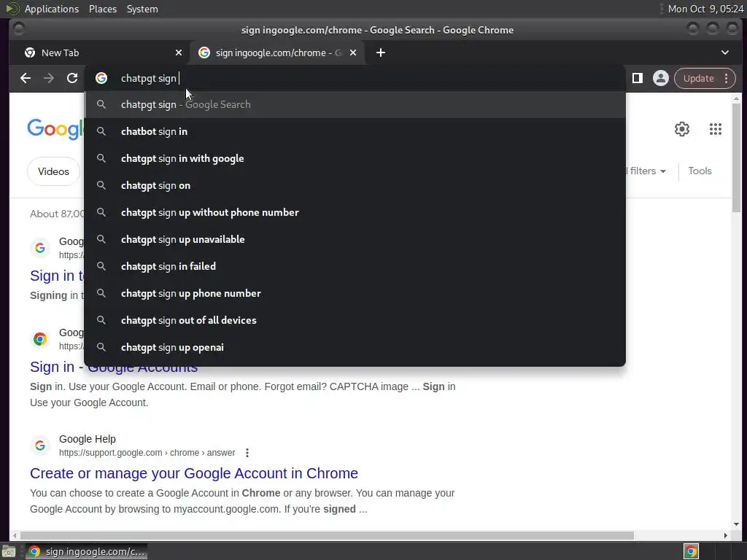This screenshot has height=560, width=747.
Task: Click the clock Mon Oct 9, 05:24
Action: pos(705,9)
